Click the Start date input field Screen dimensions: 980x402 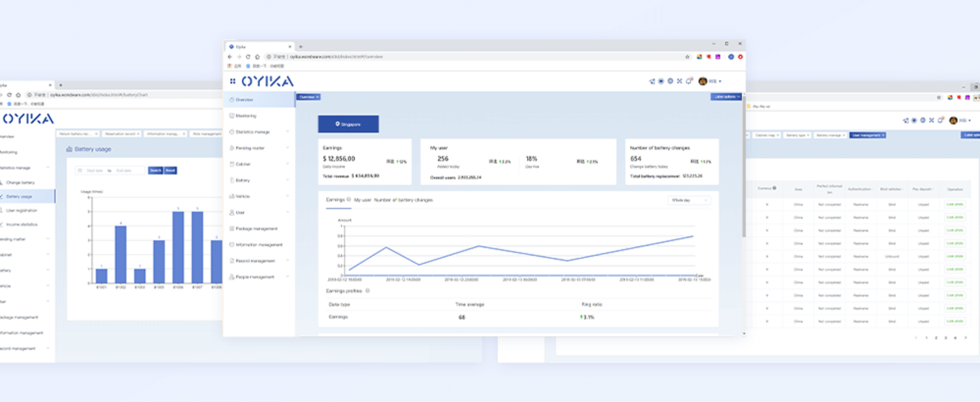94,171
